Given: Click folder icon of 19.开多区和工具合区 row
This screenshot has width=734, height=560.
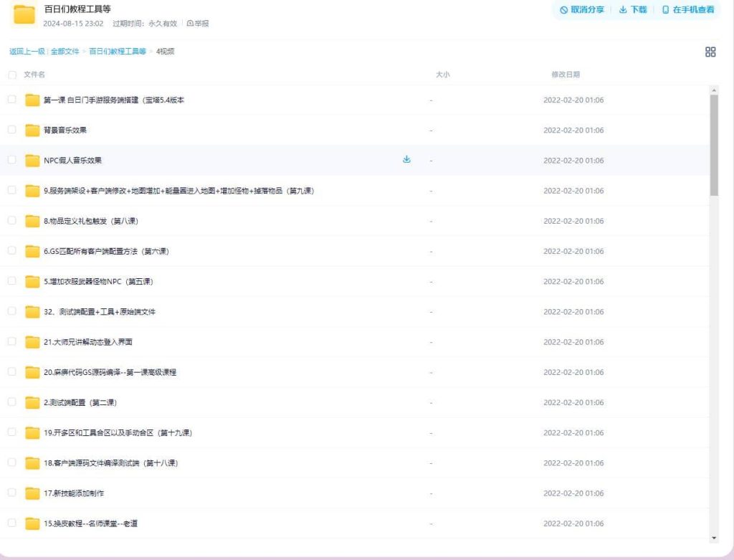Looking at the screenshot, I should 32,432.
